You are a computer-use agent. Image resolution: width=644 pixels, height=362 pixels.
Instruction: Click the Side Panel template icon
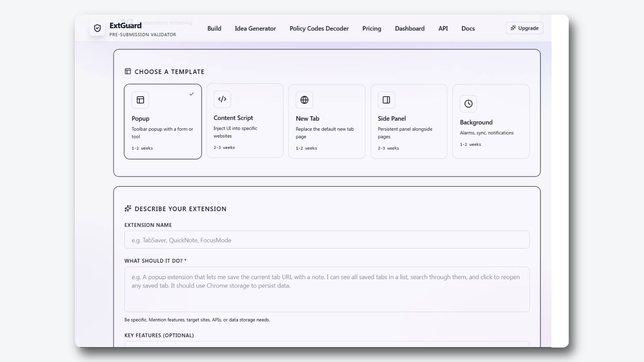pyautogui.click(x=386, y=100)
